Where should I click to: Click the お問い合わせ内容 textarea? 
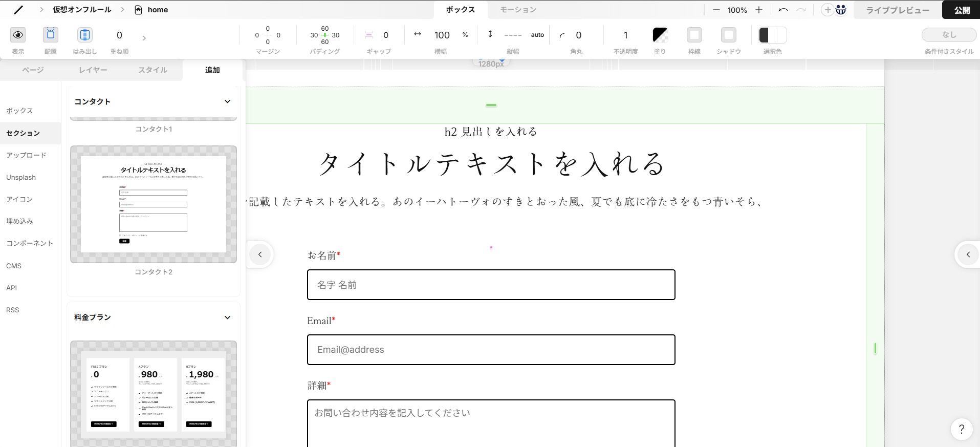[x=491, y=423]
